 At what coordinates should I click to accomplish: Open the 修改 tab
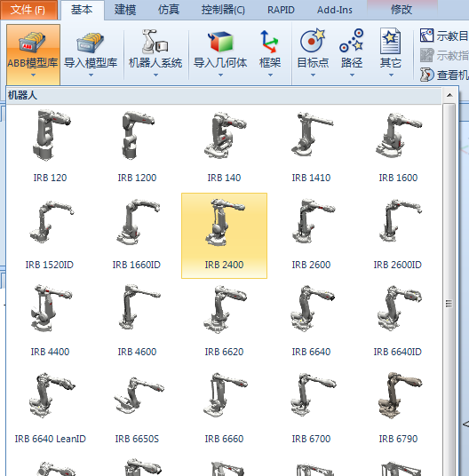pos(401,10)
